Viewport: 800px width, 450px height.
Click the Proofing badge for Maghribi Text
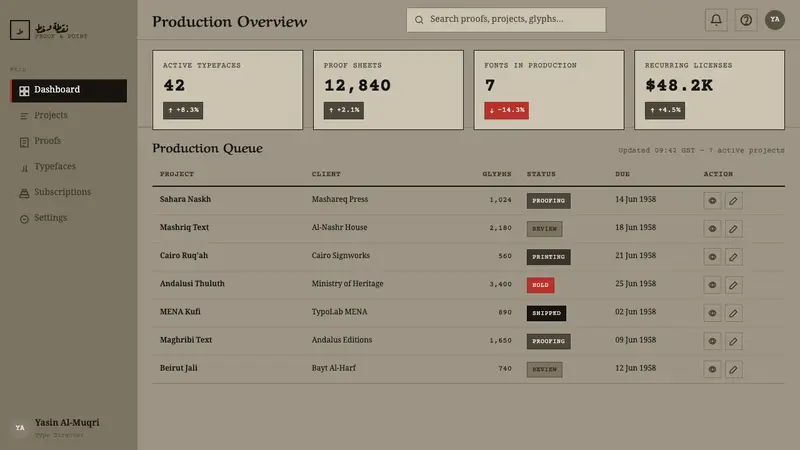548,341
